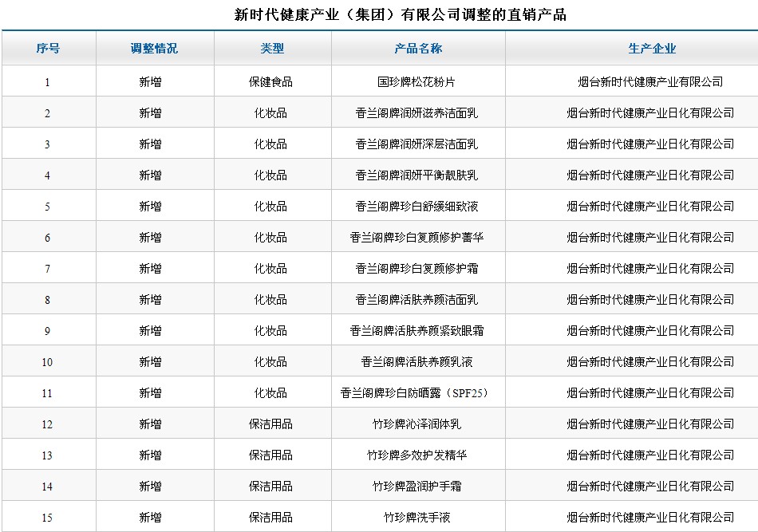This screenshot has height=532, width=758.
Task: Click manufacturer 烟台新时代健康产业有限公司 in row 1
Action: [650, 81]
